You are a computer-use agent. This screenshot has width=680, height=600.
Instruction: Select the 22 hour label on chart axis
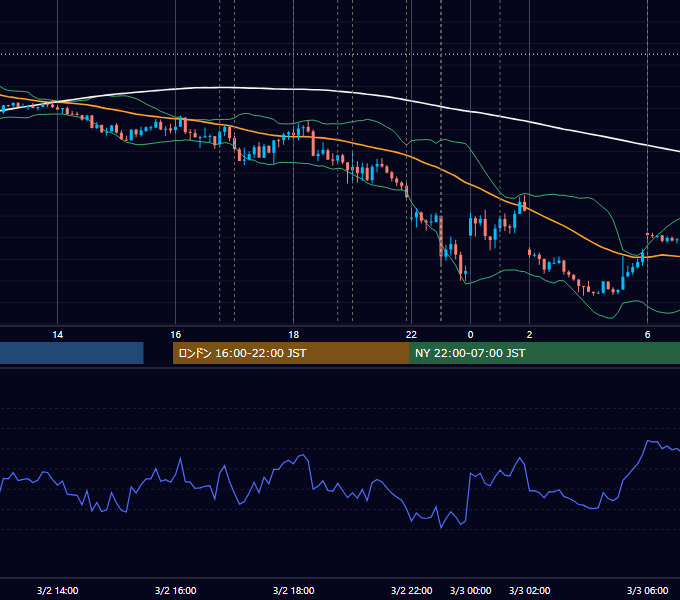pos(411,335)
